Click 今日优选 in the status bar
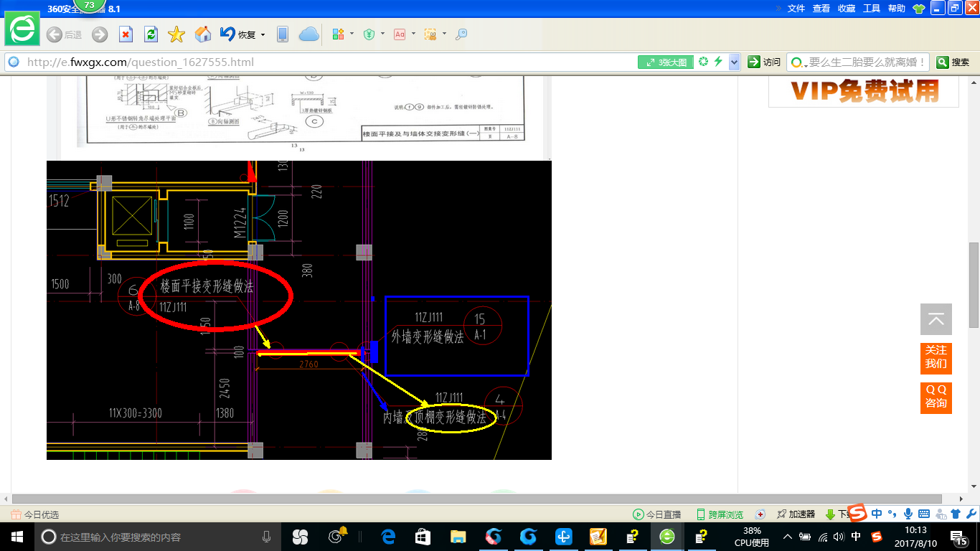The image size is (980, 551). pos(35,514)
